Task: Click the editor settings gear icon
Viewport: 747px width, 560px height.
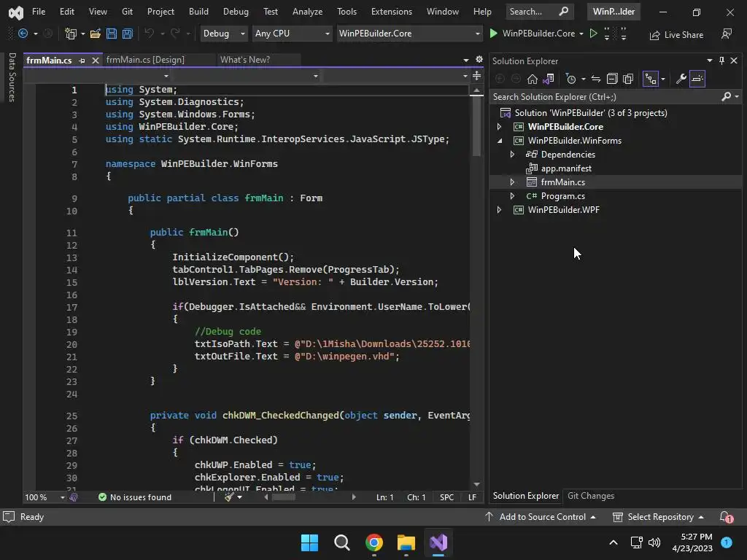Action: point(479,59)
